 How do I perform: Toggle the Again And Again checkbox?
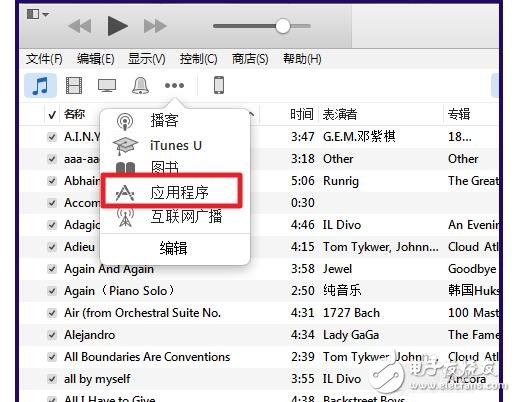(x=52, y=269)
